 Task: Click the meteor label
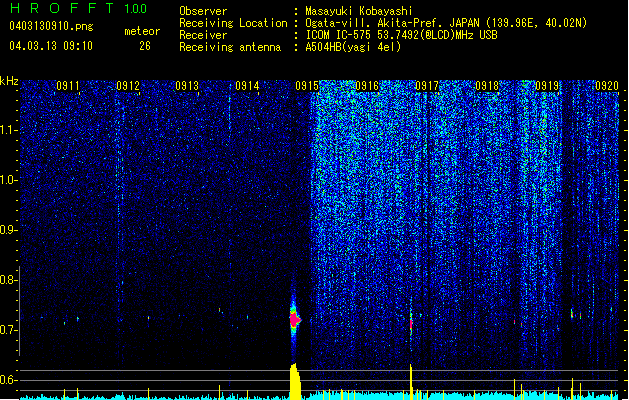point(142,31)
